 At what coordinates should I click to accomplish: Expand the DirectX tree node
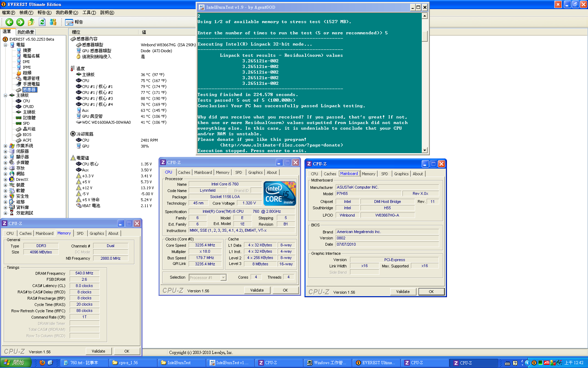coord(5,179)
